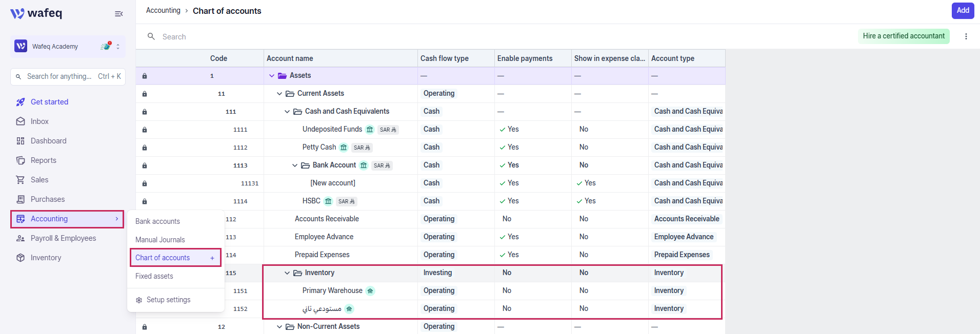980x334 pixels.
Task: Click the plus icon beside Chart of accounts
Action: coord(212,258)
